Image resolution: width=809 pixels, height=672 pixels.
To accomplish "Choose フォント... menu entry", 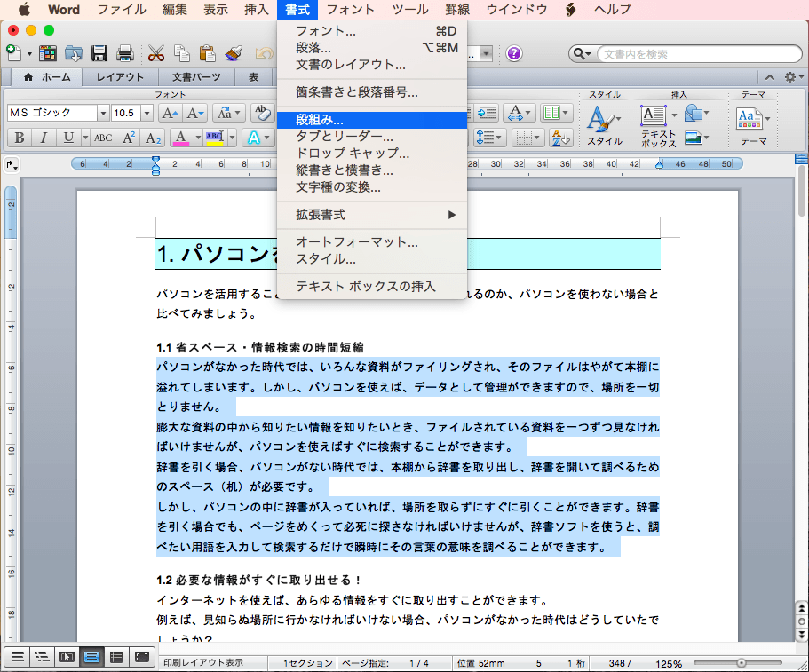I will pos(372,31).
